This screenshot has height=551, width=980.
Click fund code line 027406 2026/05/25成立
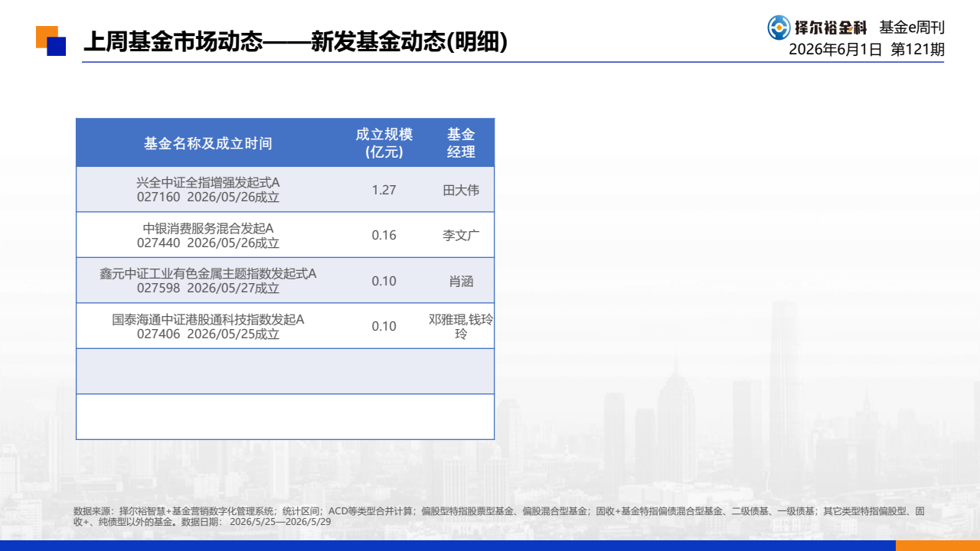(208, 334)
